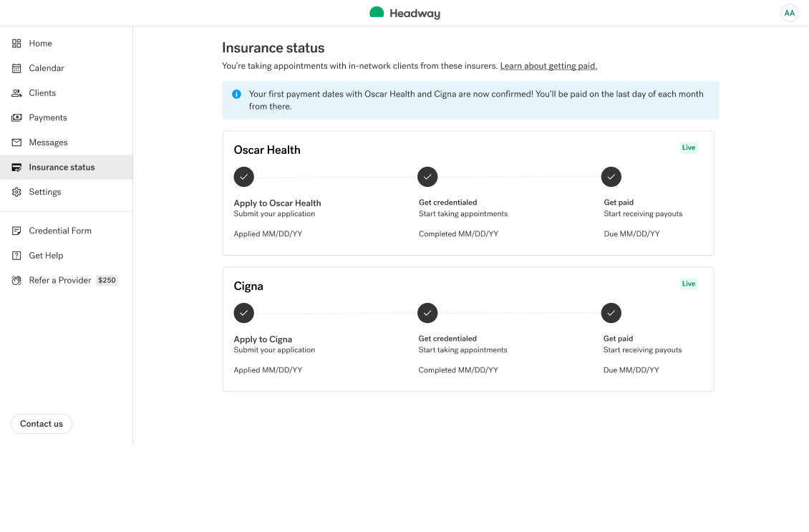Viewport: 809px width, 532px height.
Task: Click Oscar Health Completed MM/DD/YY date
Action: (x=459, y=233)
